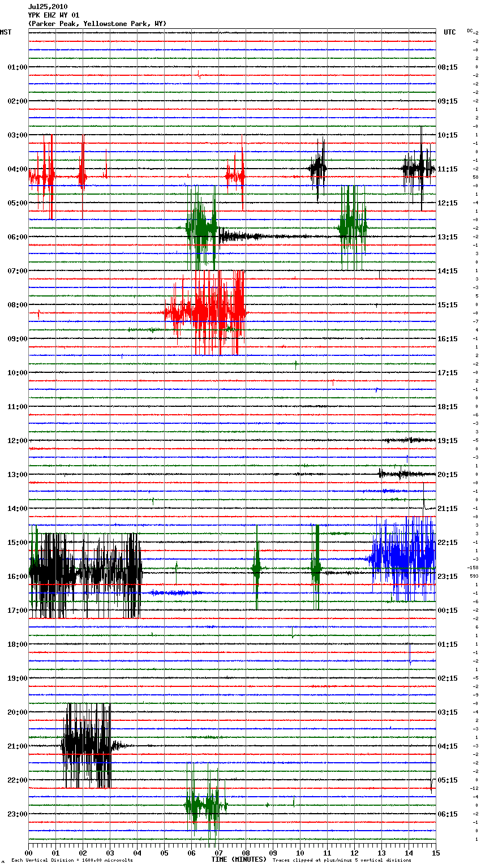Click the 'Traces clipped at plus/minus 5 vertical divisions' note
The image size is (481, 868).
tap(342, 861)
